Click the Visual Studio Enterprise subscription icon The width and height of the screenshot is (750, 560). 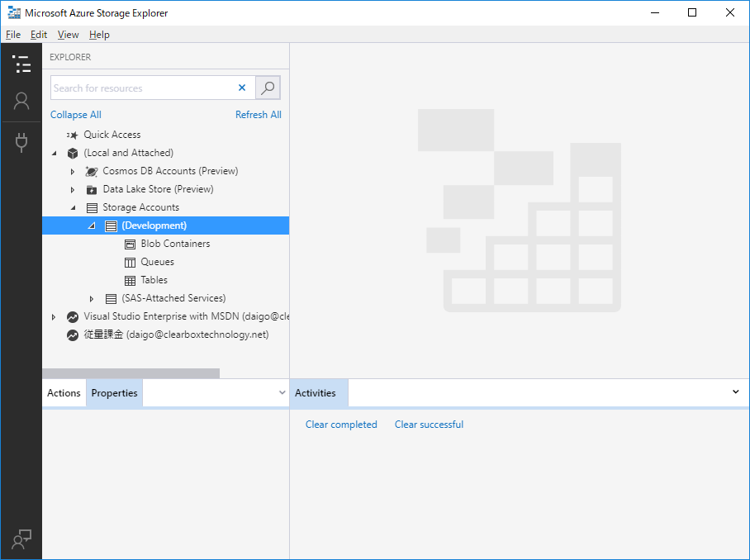pos(72,316)
